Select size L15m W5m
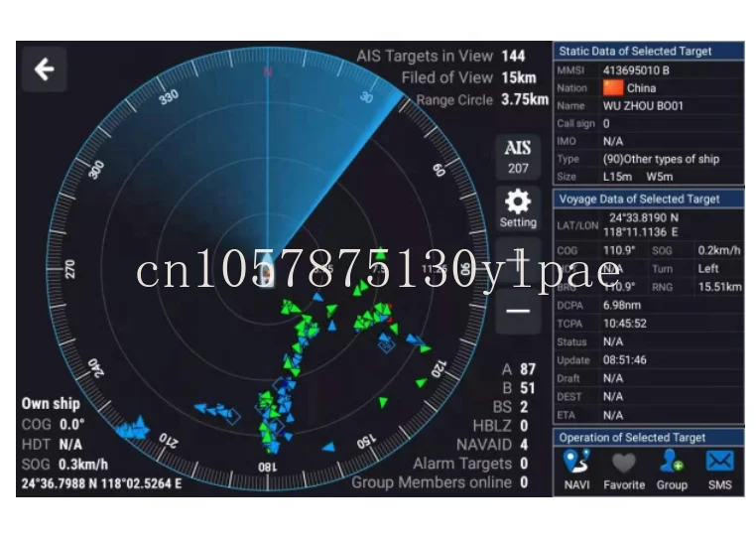756x541 pixels. tap(637, 177)
